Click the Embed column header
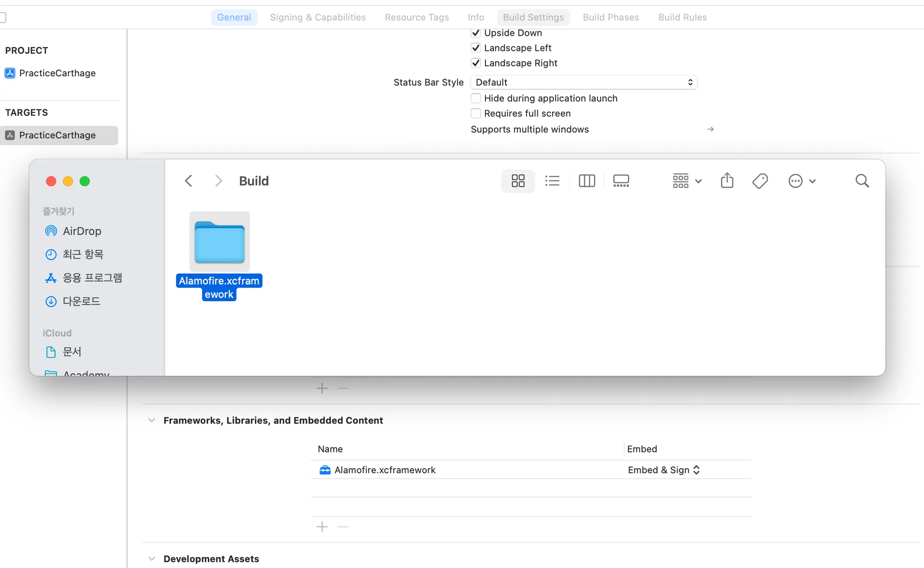 [x=642, y=449]
